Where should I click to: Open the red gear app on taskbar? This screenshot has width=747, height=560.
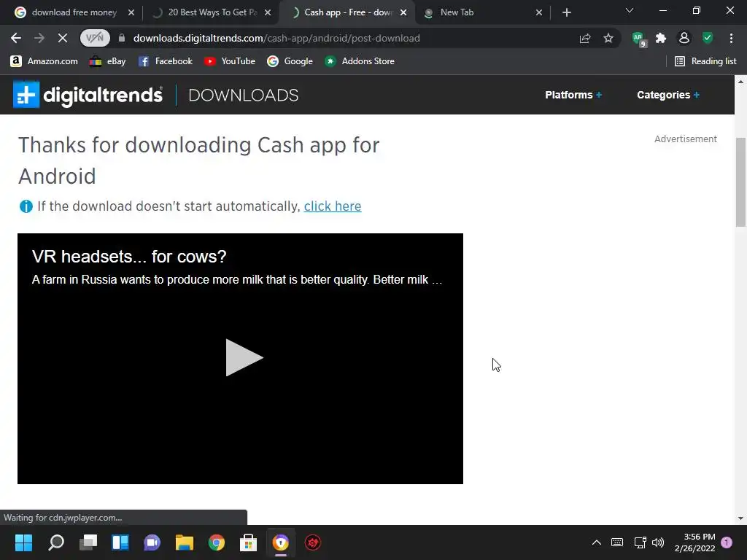(312, 542)
